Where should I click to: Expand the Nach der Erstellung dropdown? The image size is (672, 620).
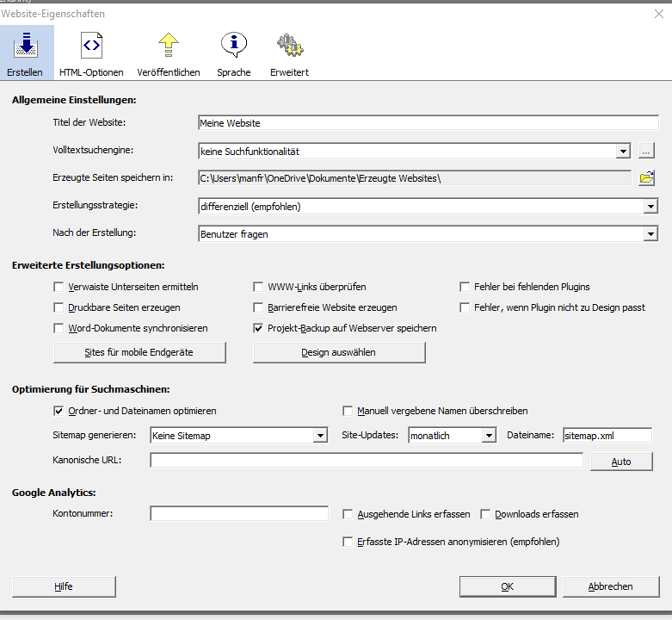click(650, 233)
